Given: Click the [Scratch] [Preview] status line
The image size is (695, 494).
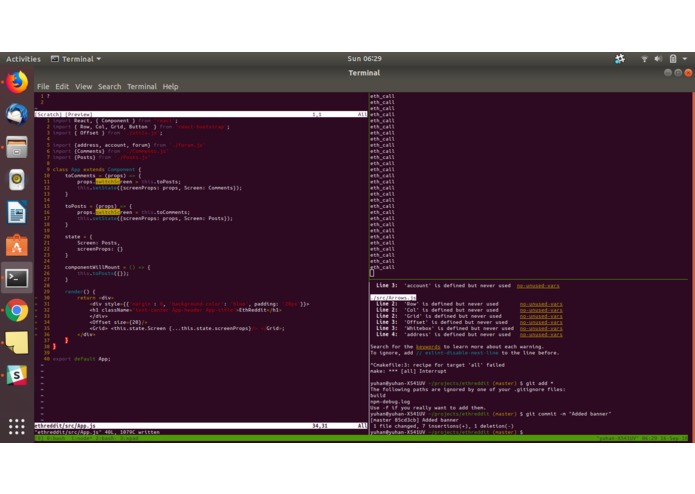Looking at the screenshot, I should [201, 114].
